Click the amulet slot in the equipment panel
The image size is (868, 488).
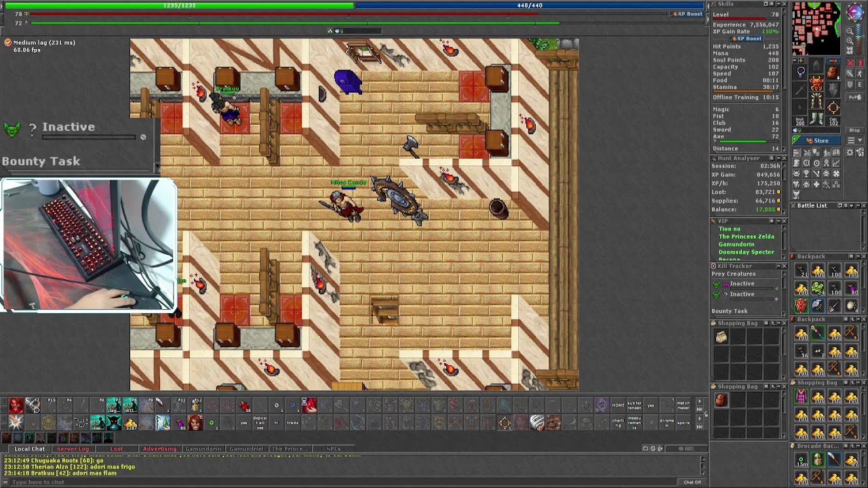tap(801, 72)
